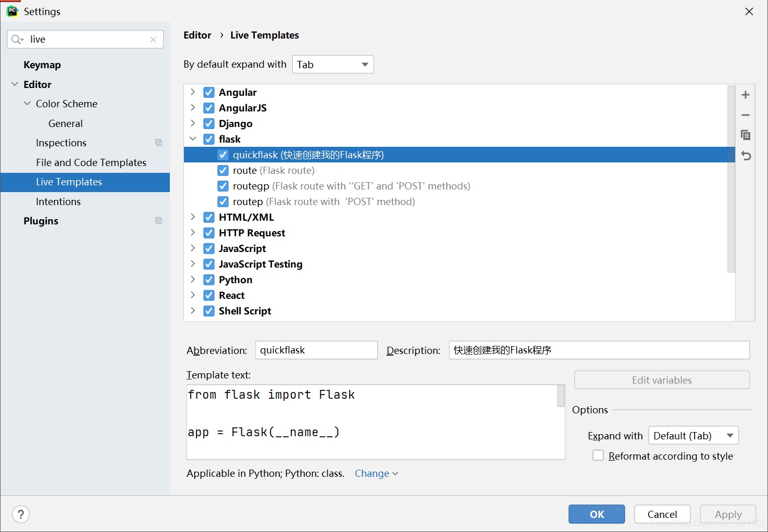Screen dimensions: 768x532
Task: Click the settings search field containing live
Action: 85,40
